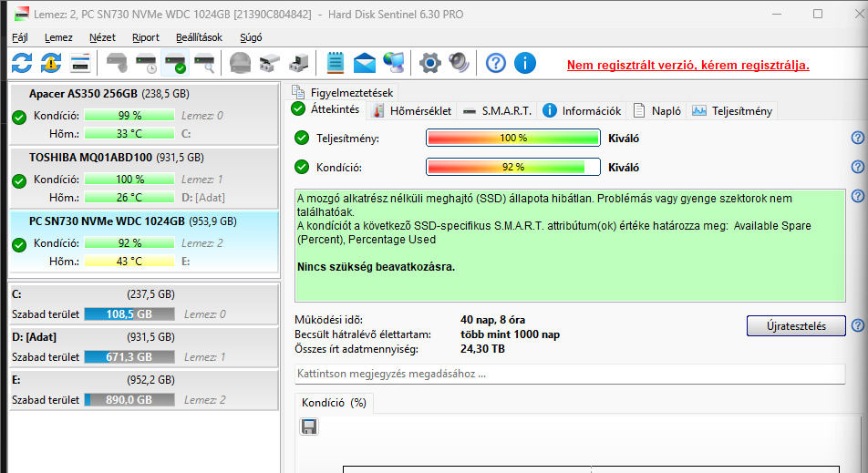
Task: Switch to the Teljesítmény tab
Action: coord(732,110)
